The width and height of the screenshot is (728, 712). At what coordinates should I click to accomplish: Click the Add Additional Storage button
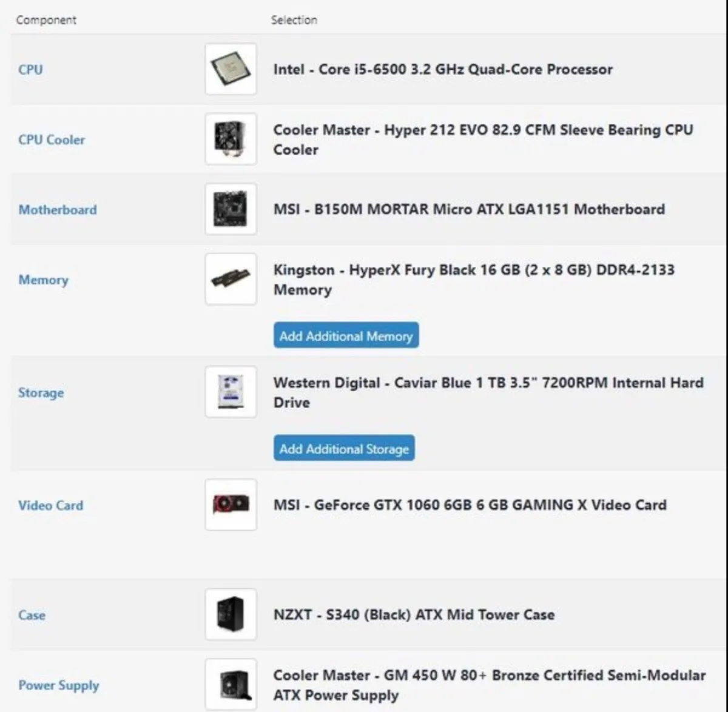tap(344, 448)
